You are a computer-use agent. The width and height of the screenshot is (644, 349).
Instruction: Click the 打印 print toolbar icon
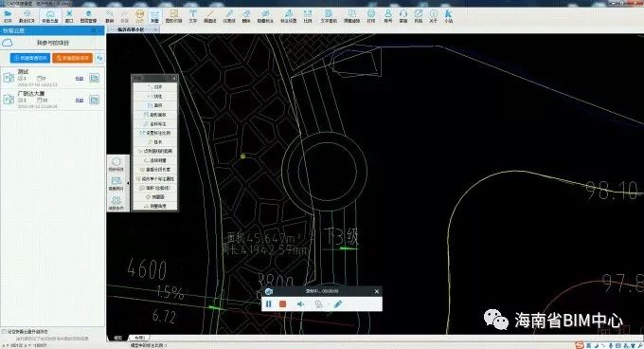coord(371,16)
